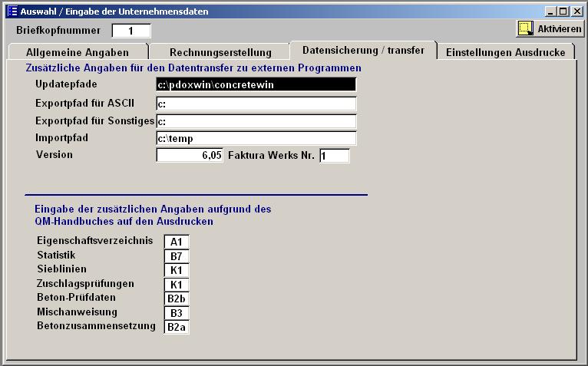
Task: Edit the Faktura Werks Nr. field
Action: 334,156
